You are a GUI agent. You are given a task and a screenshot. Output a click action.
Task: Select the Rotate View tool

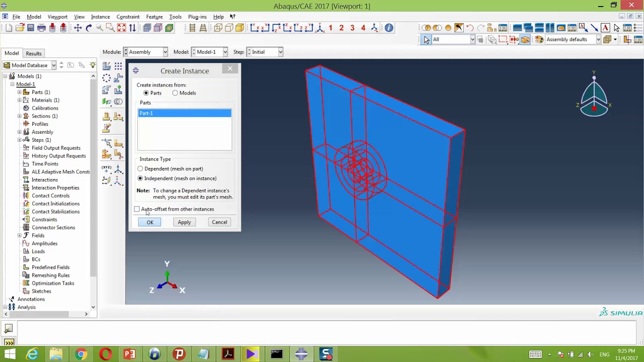click(x=89, y=28)
